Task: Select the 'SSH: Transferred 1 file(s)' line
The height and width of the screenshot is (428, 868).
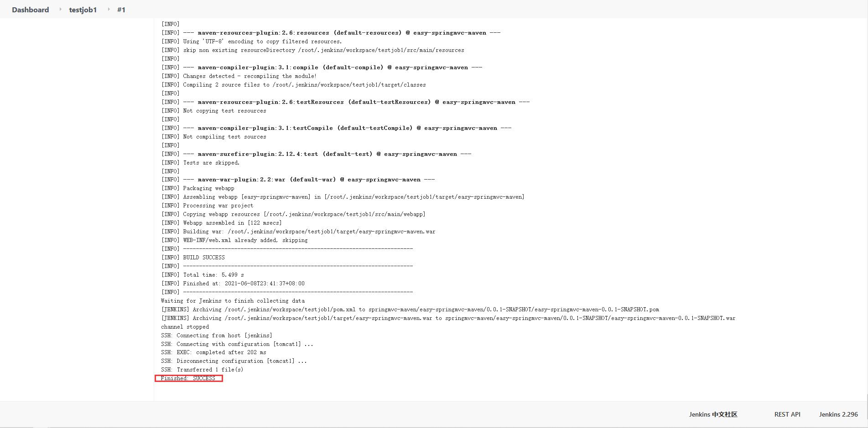Action: pyautogui.click(x=202, y=370)
